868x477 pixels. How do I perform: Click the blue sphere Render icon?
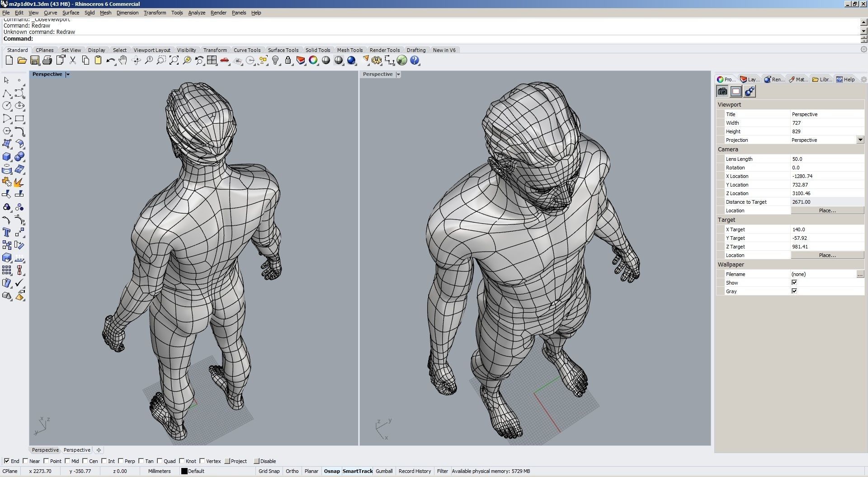(x=351, y=60)
